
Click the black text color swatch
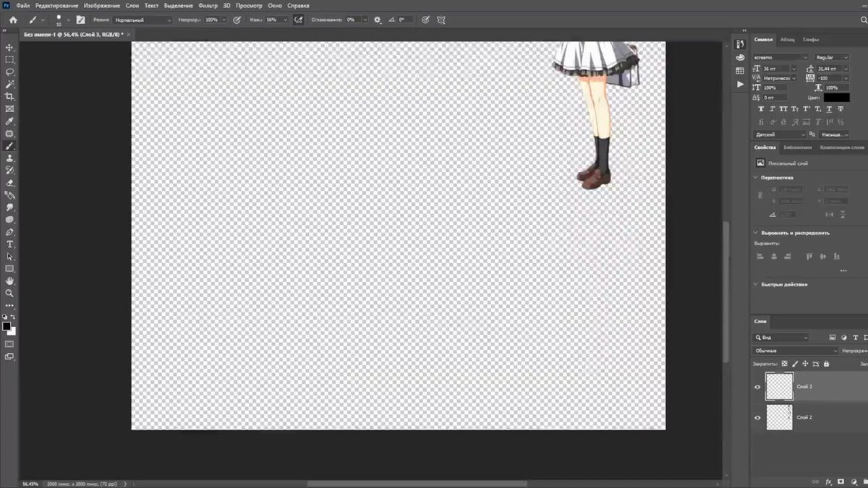836,97
